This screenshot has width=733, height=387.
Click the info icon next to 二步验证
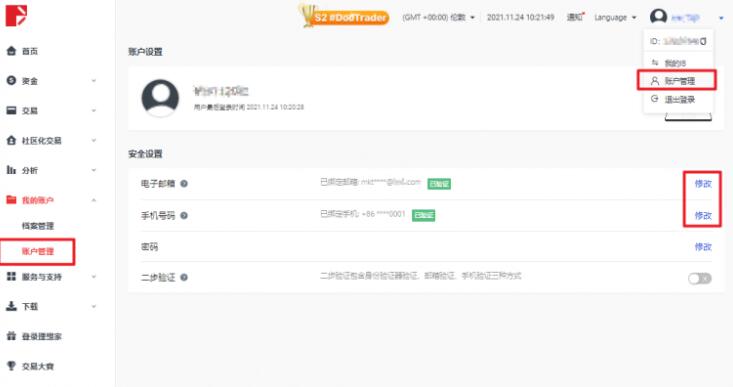coord(184,277)
